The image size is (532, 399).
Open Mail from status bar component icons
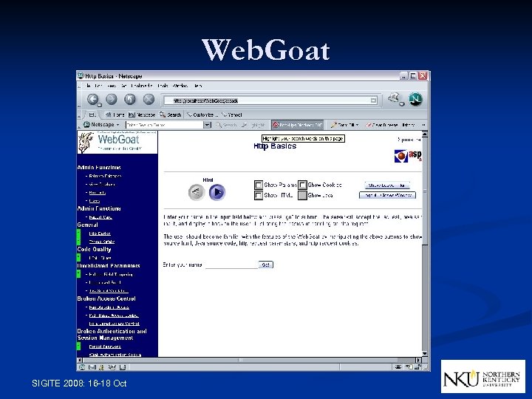tap(92, 367)
